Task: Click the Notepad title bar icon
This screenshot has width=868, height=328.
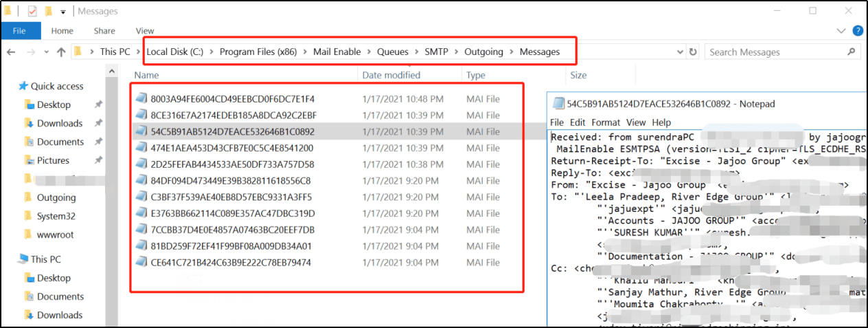Action: point(558,105)
